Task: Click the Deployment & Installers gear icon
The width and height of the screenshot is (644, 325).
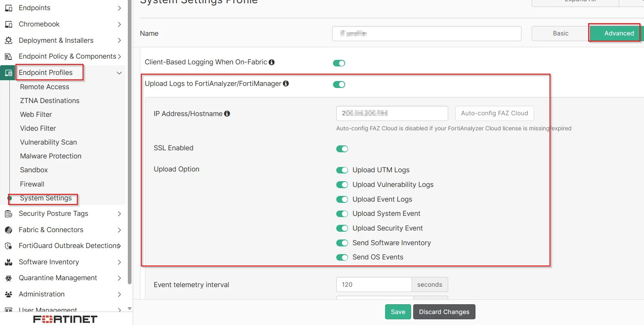Action: (x=9, y=40)
